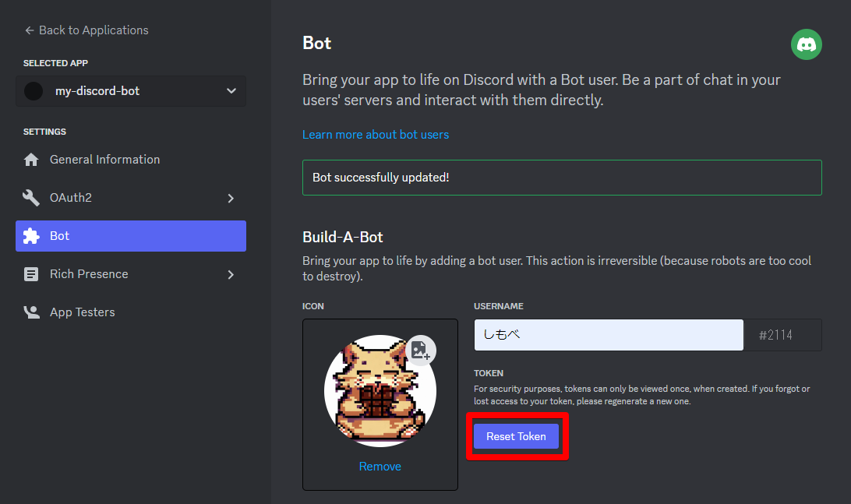Select the App Testers icon in sidebar

pos(31,312)
